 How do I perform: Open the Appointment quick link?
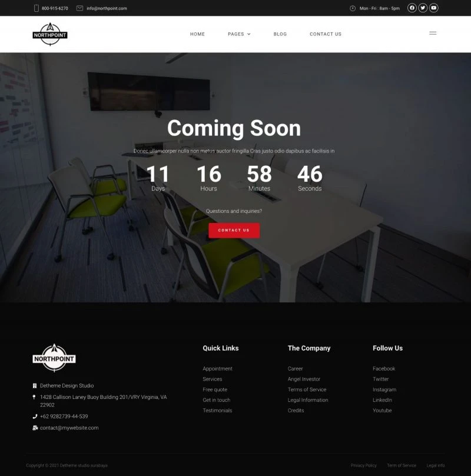click(217, 369)
